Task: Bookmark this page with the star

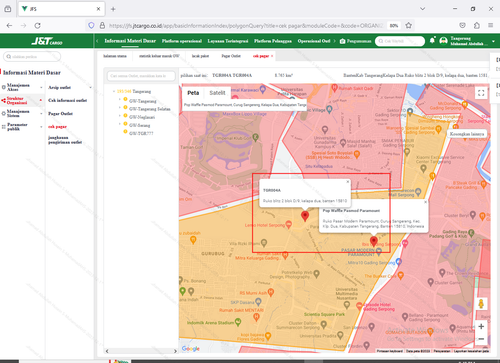Action: click(409, 25)
